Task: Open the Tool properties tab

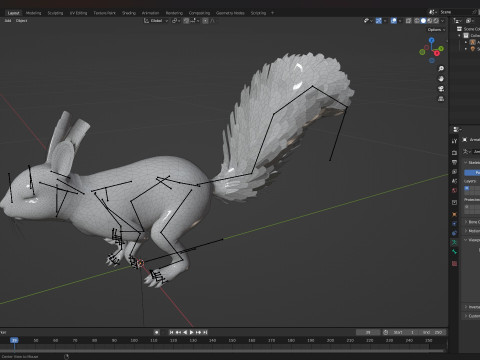Action: 454,141
